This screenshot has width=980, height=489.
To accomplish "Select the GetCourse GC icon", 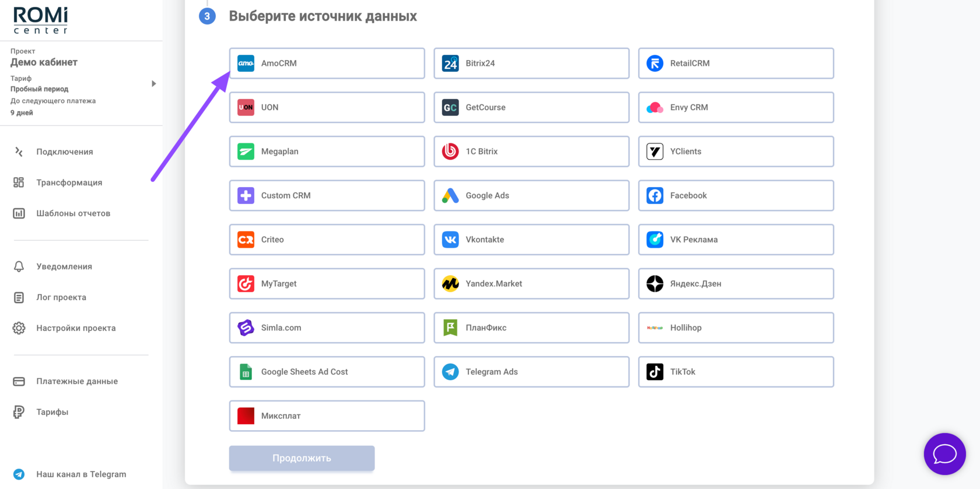I will [450, 107].
